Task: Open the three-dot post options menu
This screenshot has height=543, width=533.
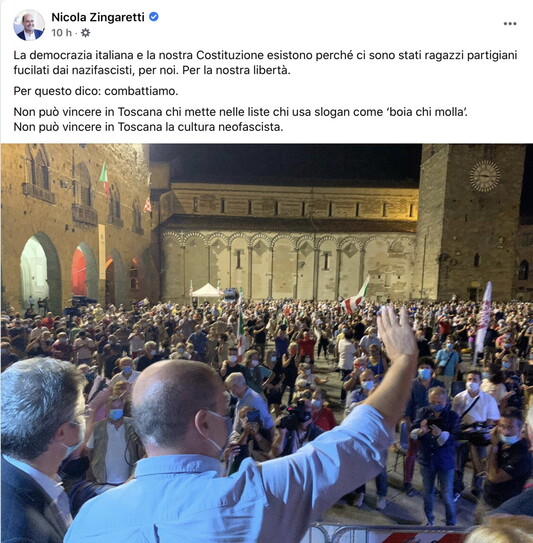Action: 510,24
